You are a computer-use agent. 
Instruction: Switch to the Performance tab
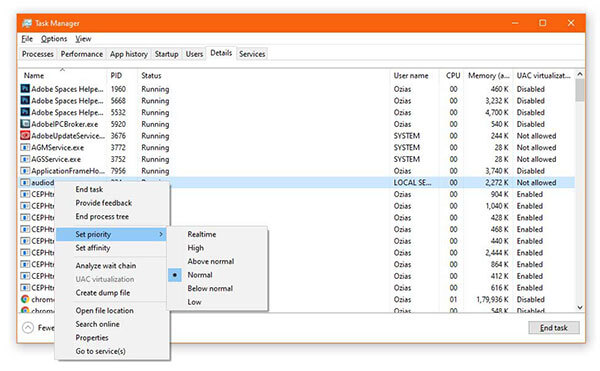pos(82,54)
